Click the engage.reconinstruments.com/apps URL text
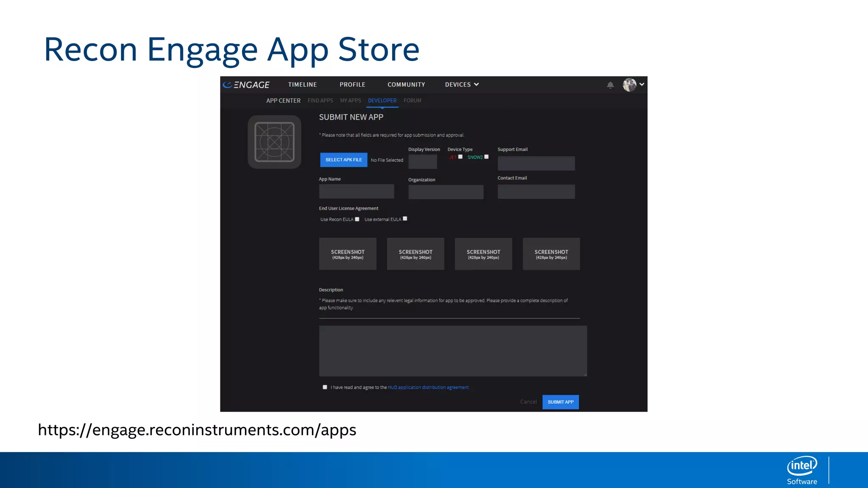The height and width of the screenshot is (488, 868). click(197, 430)
